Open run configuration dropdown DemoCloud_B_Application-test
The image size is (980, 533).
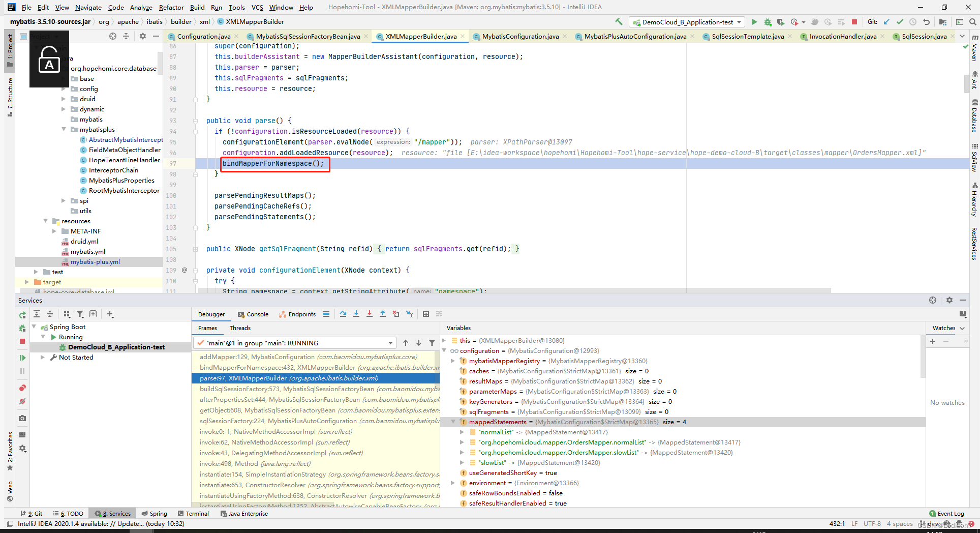[x=687, y=22]
